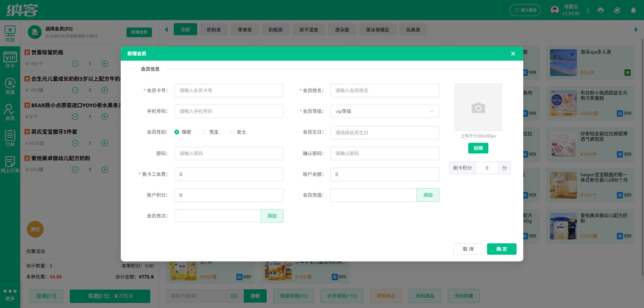Click the 确定 confirm button
Viewport: 644px width, 308px height.
pyautogui.click(x=502, y=249)
